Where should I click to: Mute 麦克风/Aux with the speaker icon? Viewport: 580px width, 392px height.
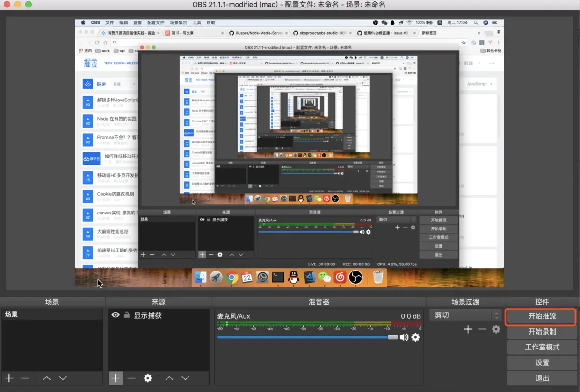point(404,337)
